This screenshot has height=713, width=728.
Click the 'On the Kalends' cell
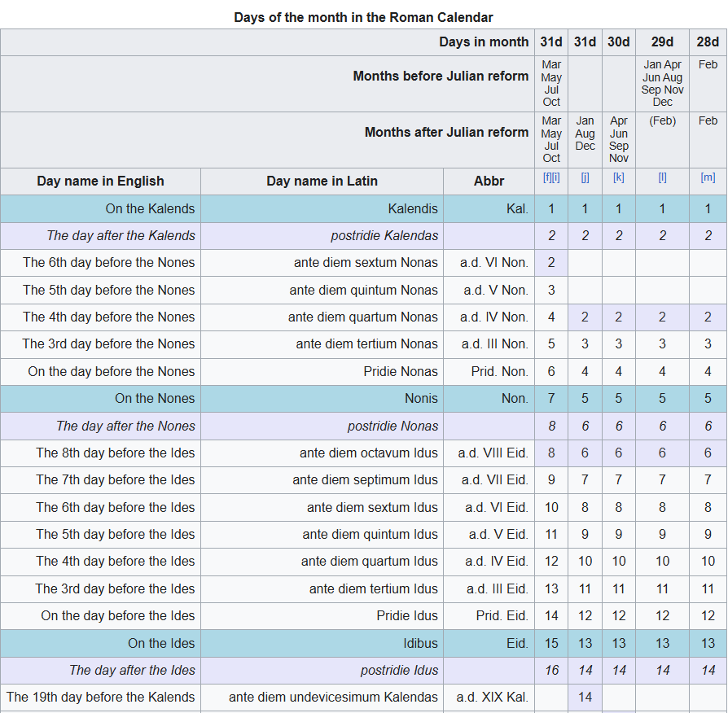[150, 208]
